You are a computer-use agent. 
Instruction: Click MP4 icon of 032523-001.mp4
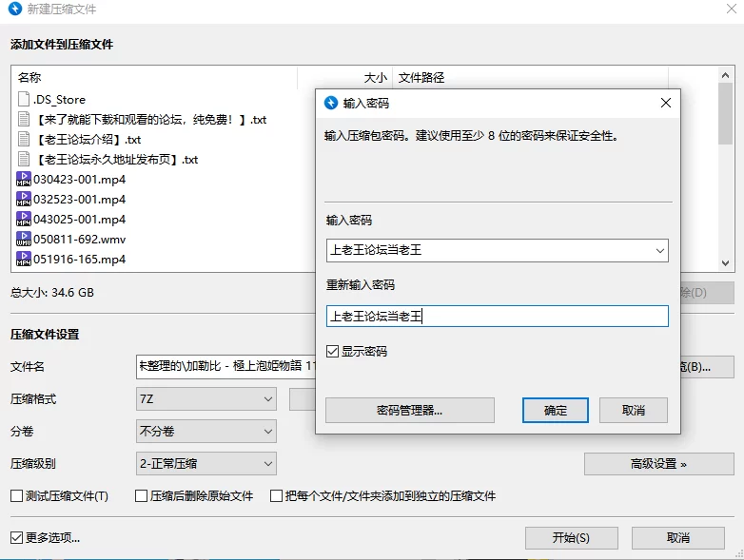(23, 199)
